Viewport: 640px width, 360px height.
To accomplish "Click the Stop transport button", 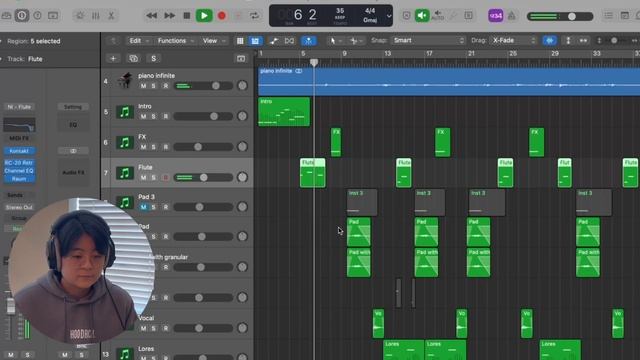I will (187, 16).
